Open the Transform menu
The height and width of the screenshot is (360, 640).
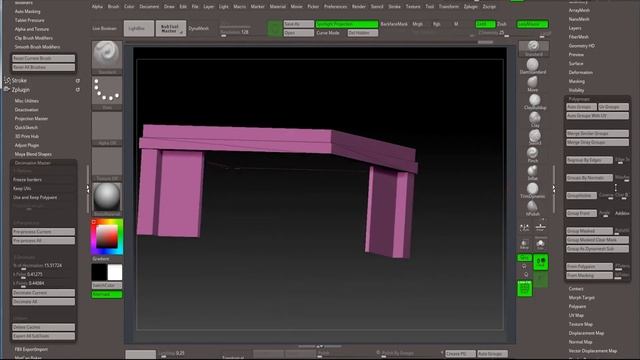[x=449, y=7]
